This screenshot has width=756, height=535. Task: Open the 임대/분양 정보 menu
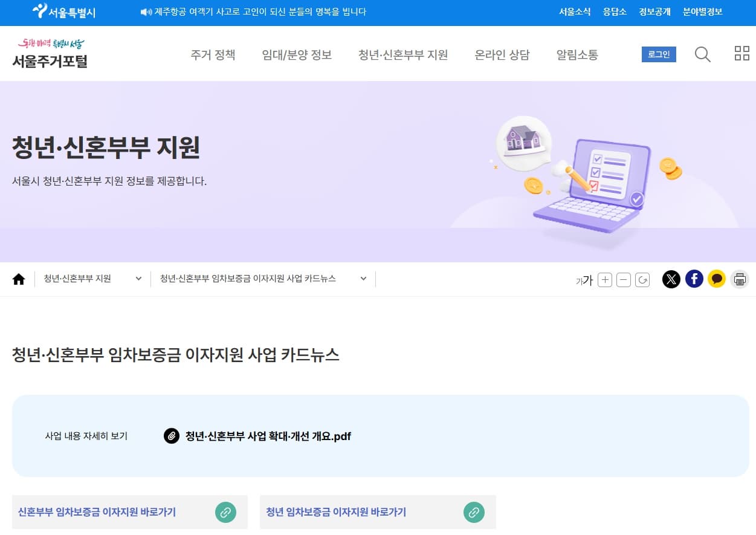point(297,54)
